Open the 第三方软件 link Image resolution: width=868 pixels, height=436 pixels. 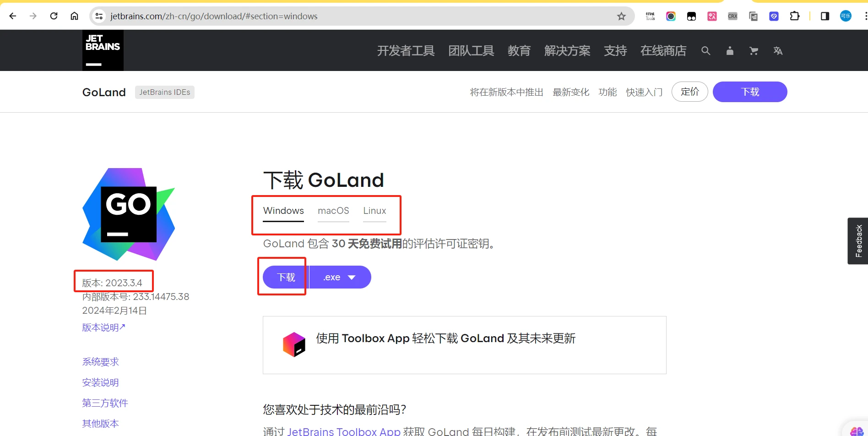coord(105,403)
